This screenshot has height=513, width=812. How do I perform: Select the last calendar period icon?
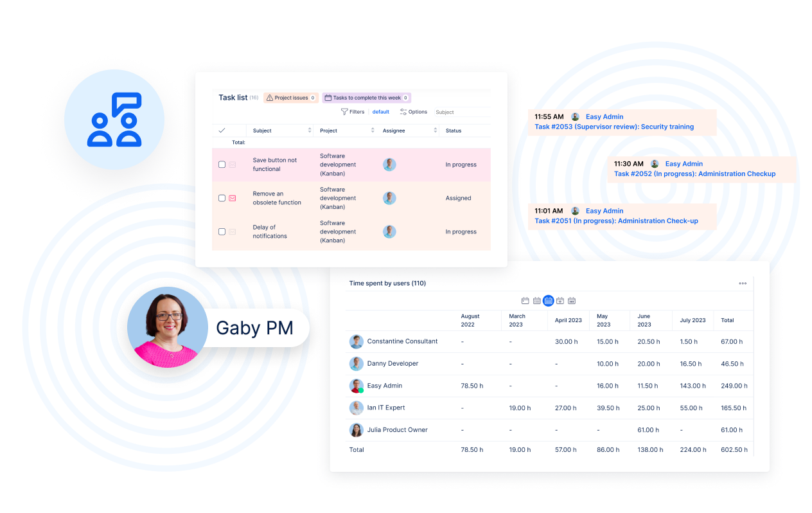572,301
